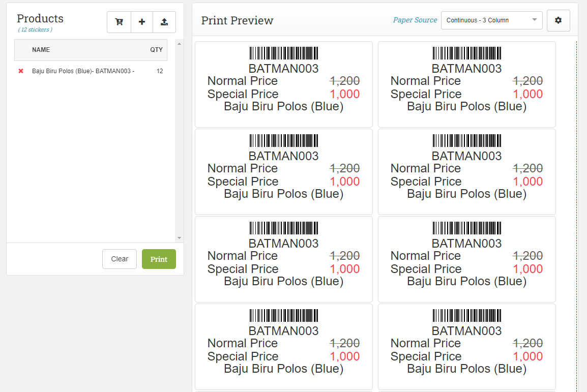Viewport: 587px width, 392px height.
Task: Add a product with the plus icon
Action: pos(142,22)
